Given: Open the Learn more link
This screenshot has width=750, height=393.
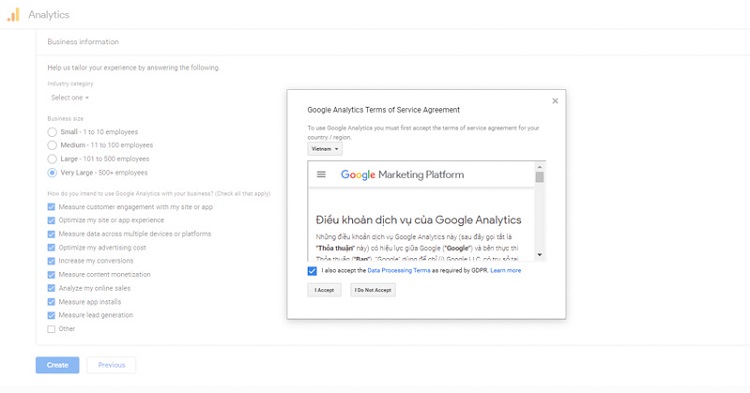Looking at the screenshot, I should 506,271.
